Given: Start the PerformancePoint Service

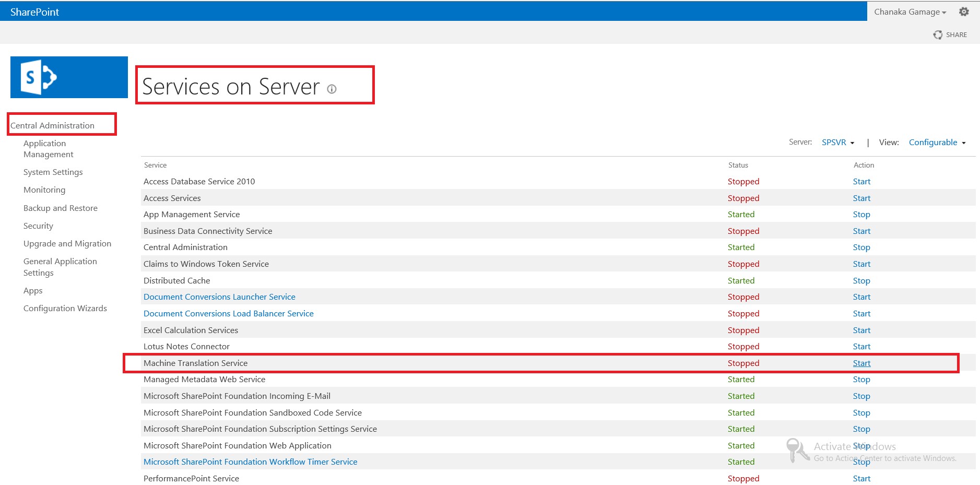Looking at the screenshot, I should [x=861, y=478].
